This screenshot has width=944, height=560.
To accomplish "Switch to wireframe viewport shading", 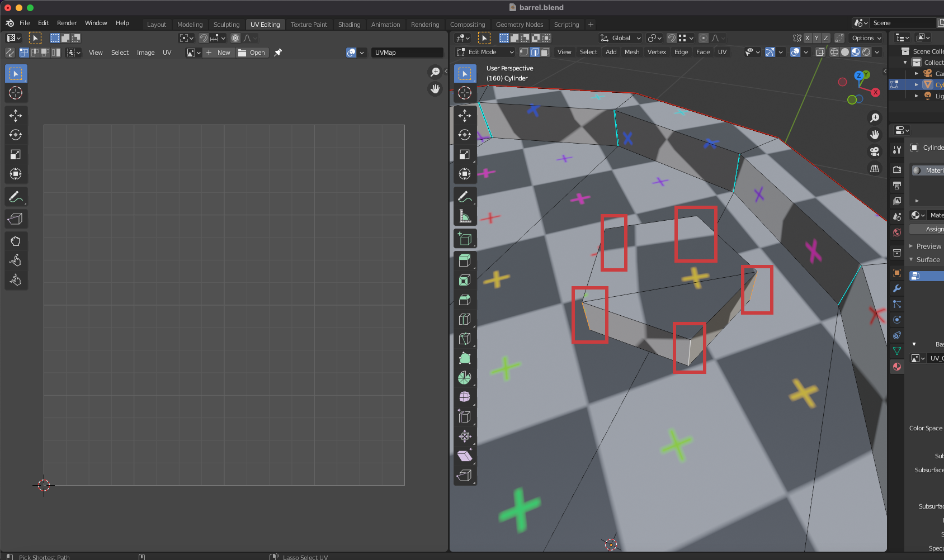I will pyautogui.click(x=834, y=52).
